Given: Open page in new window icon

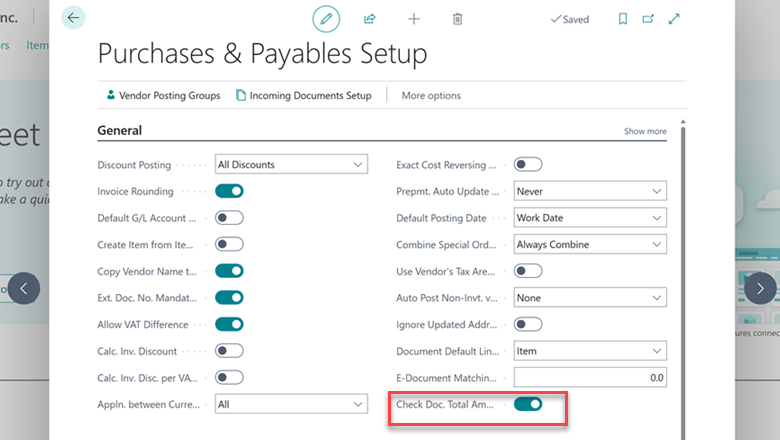Looking at the screenshot, I should point(648,19).
